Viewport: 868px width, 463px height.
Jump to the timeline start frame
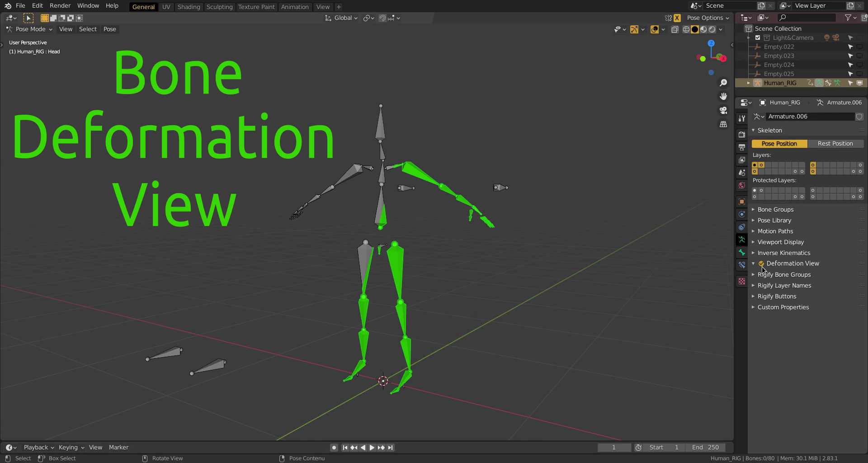click(345, 448)
